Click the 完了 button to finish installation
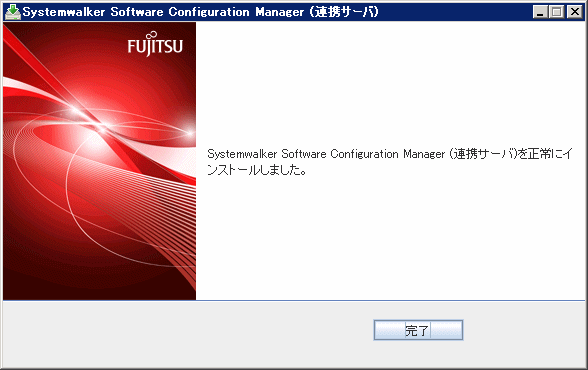Screen dimensions: 588x370 pos(418,330)
